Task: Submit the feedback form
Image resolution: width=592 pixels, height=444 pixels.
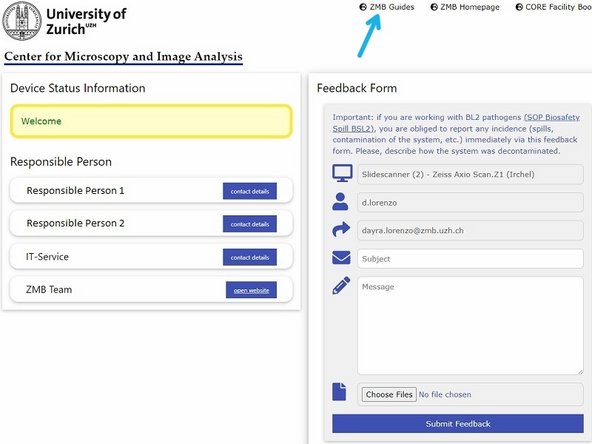Action: point(458,424)
